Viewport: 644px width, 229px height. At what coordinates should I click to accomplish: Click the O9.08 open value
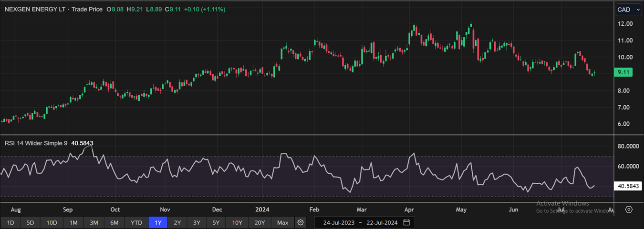[115, 9]
